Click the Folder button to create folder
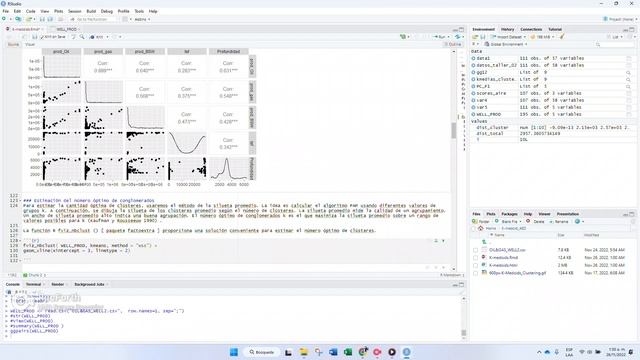The image size is (640, 360). click(x=481, y=221)
